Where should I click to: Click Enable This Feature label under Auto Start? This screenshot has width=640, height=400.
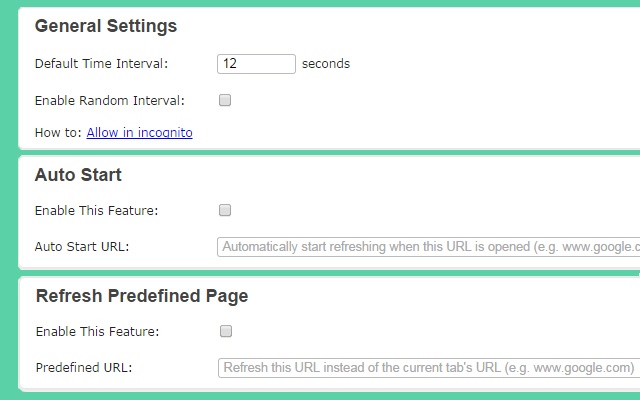tap(96, 210)
